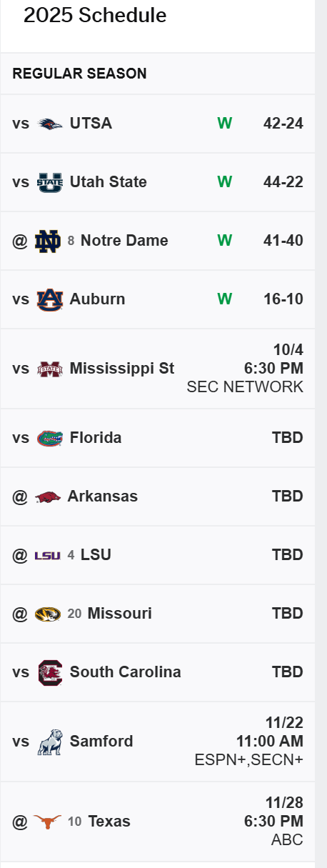Screen dimensions: 327x868
Task: Click the LSU team logo
Action: click(x=48, y=555)
